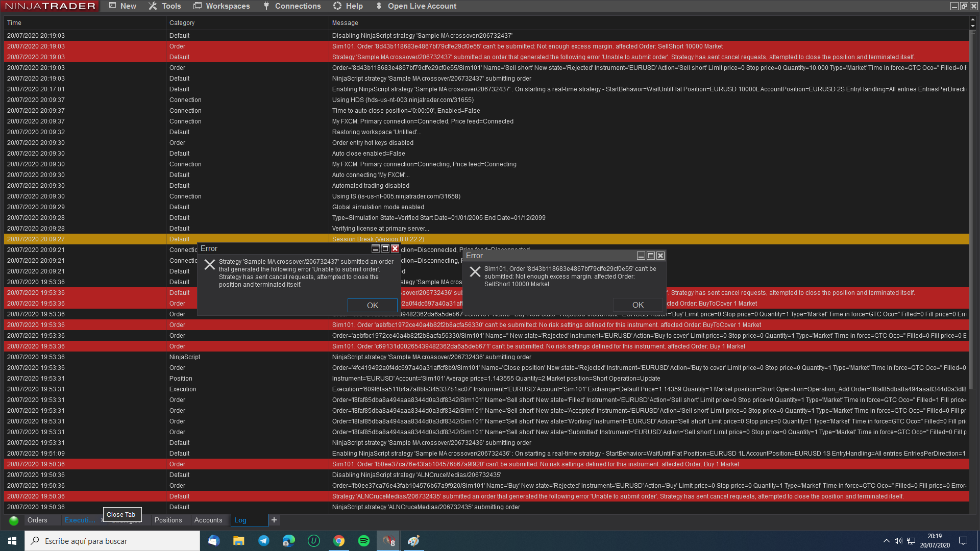Viewport: 980px width, 551px height.
Task: Expand the Workspaces menu
Action: [x=222, y=6]
